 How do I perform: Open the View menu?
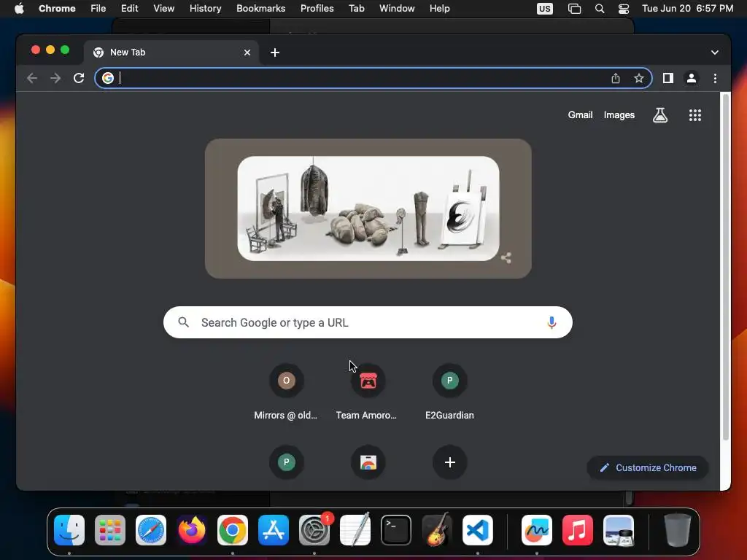click(x=164, y=9)
